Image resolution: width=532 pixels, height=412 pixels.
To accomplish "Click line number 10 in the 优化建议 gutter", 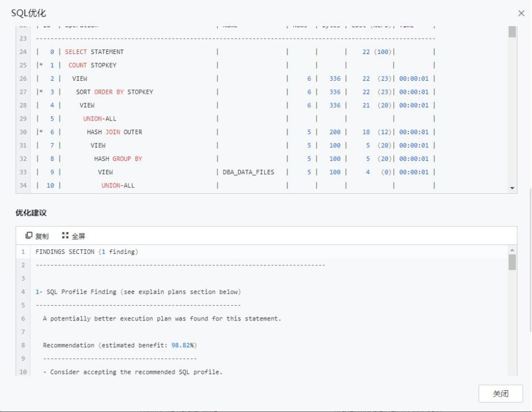I will coord(23,372).
